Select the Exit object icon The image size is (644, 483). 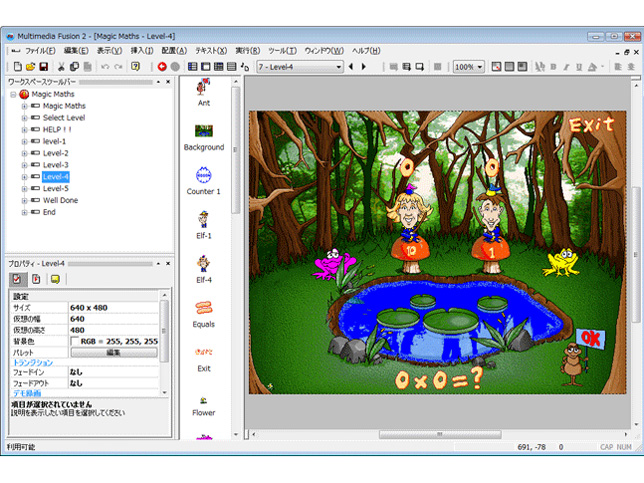tap(204, 352)
